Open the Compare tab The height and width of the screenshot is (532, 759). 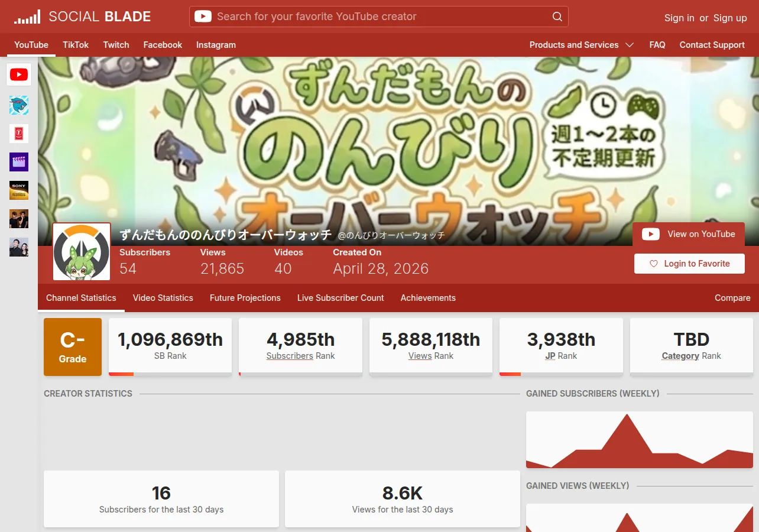732,298
